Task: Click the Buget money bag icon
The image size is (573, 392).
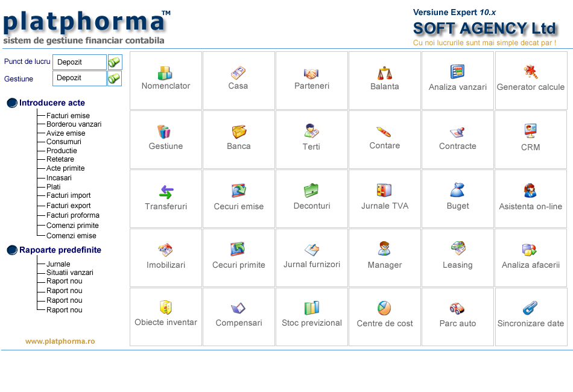Action: [457, 190]
